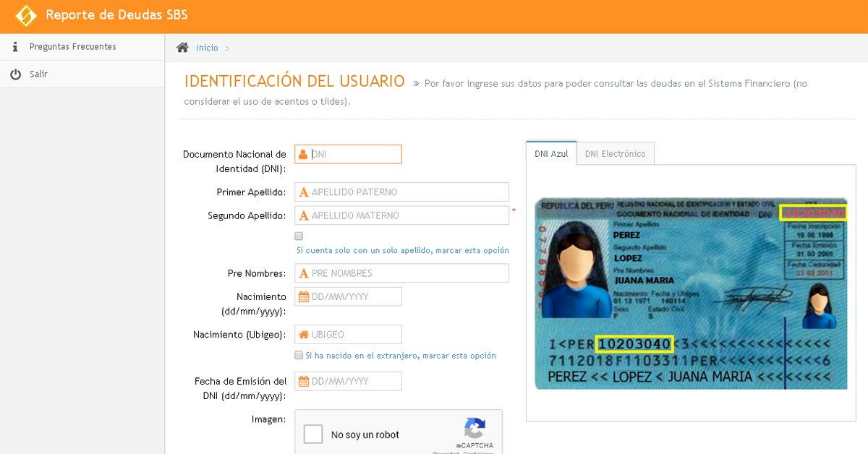Focus the Apellido Paterno input field
The height and width of the screenshot is (454, 868).
point(401,192)
